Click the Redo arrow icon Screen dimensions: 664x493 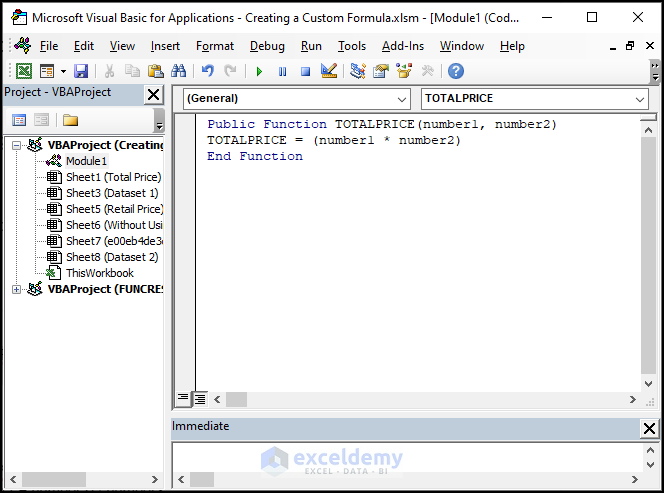(x=230, y=71)
